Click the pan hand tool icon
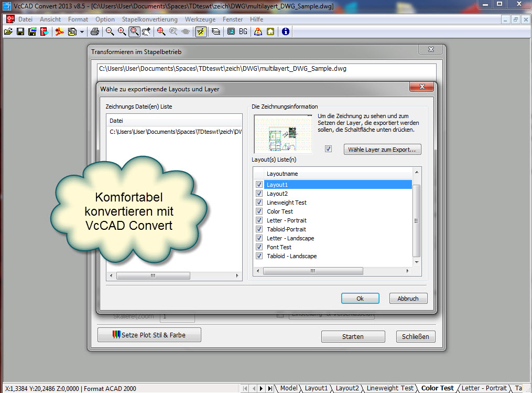 pyautogui.click(x=146, y=31)
